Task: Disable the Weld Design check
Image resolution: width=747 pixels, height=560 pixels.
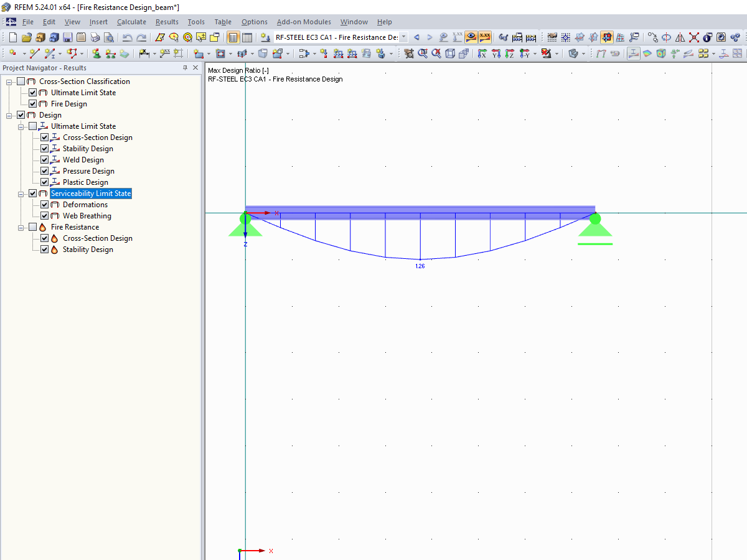Action: 44,159
